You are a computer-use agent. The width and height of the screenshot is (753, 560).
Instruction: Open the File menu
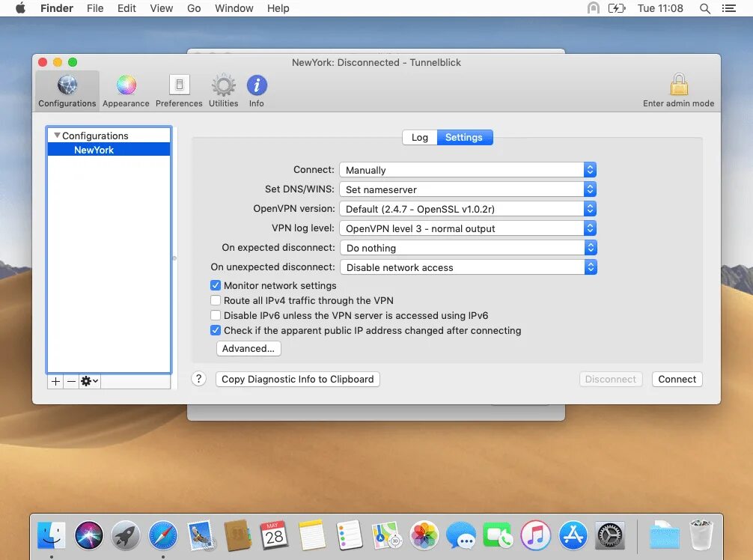pyautogui.click(x=95, y=8)
